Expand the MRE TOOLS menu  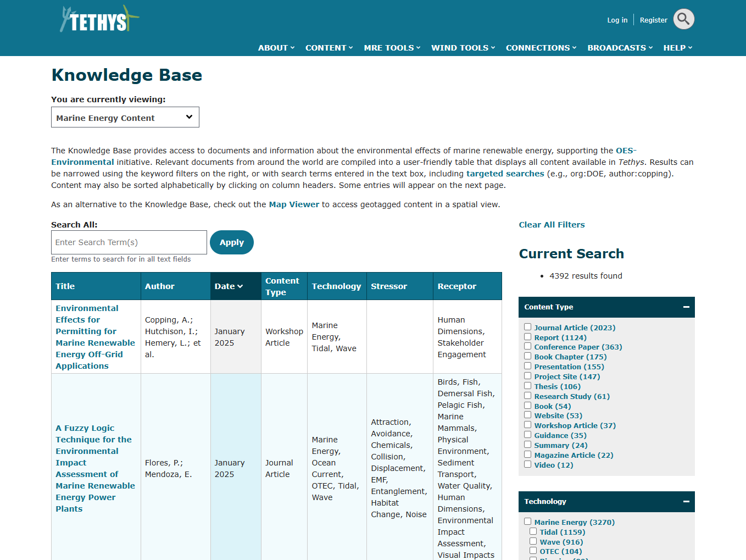tap(392, 48)
